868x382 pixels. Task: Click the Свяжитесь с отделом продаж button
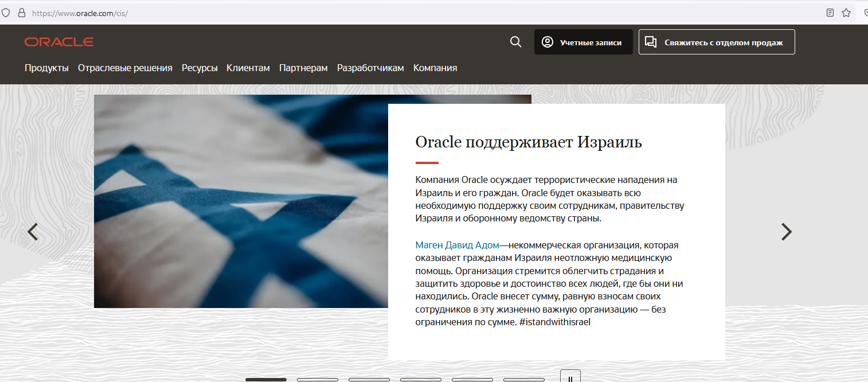717,42
